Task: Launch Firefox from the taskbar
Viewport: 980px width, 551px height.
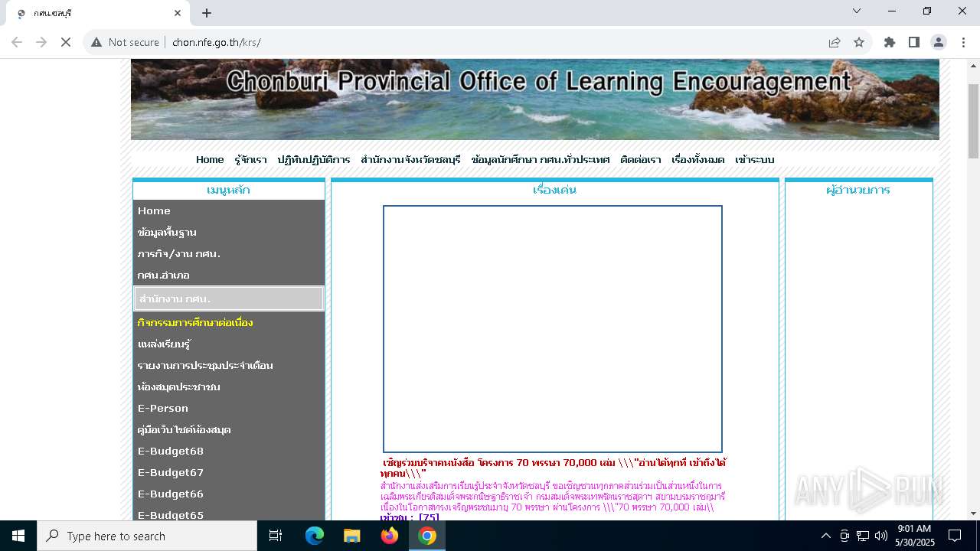Action: [390, 536]
